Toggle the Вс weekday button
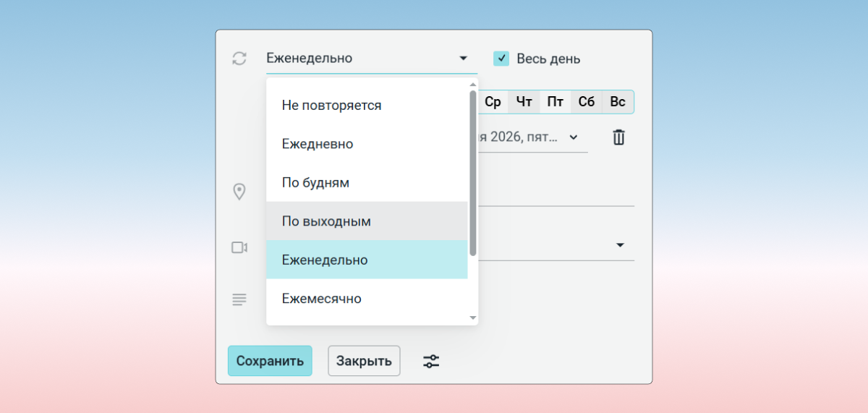 618,102
